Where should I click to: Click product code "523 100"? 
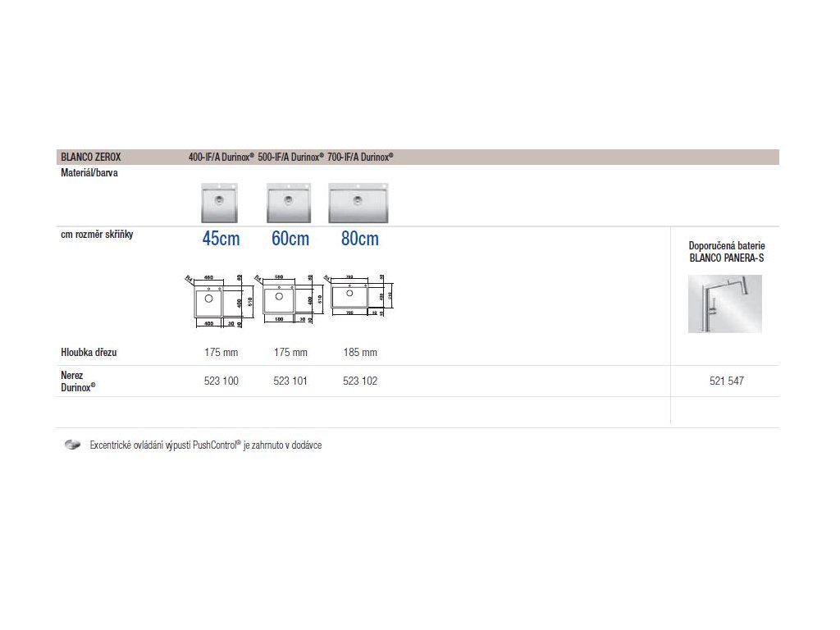tap(221, 381)
